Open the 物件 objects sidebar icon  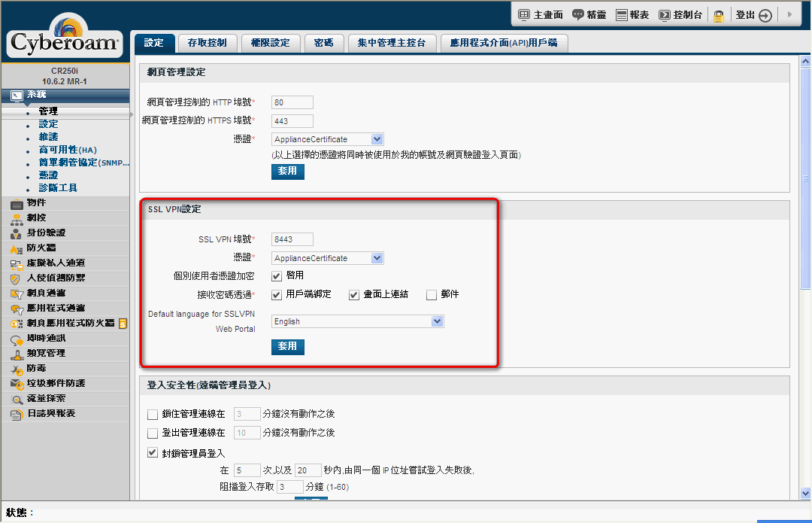point(17,204)
